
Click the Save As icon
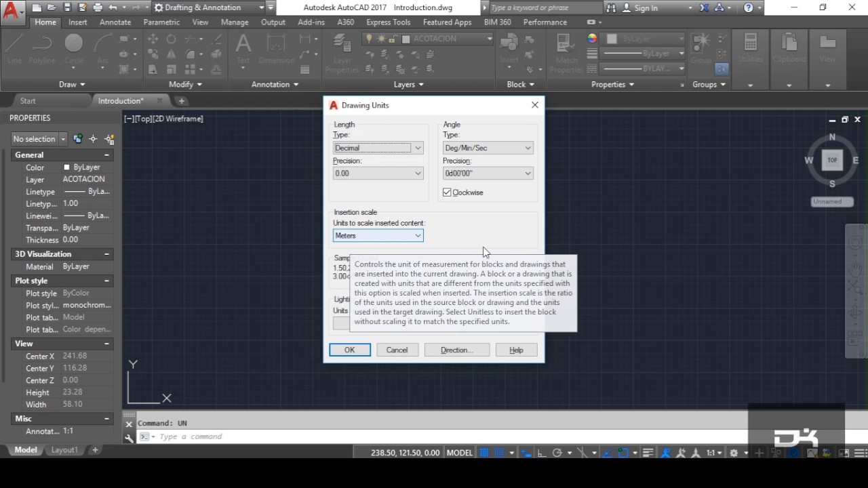click(82, 7)
